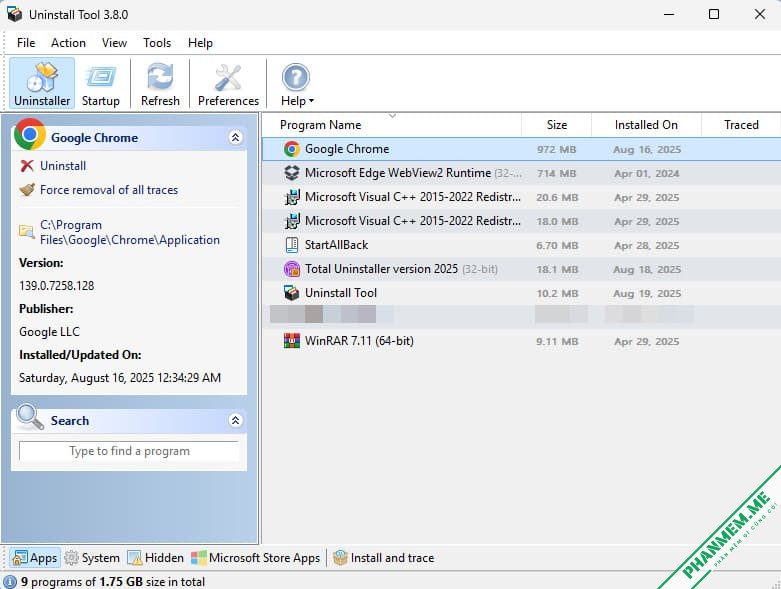781x589 pixels.
Task: Open the Help toolbar dropdown
Action: [x=297, y=83]
